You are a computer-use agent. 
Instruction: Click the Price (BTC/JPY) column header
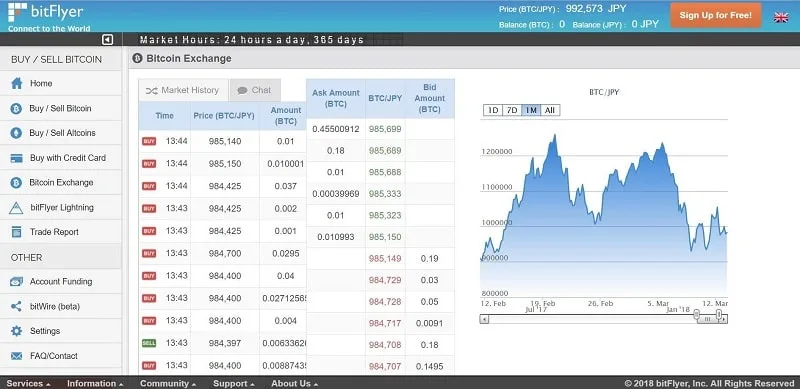pyautogui.click(x=224, y=116)
